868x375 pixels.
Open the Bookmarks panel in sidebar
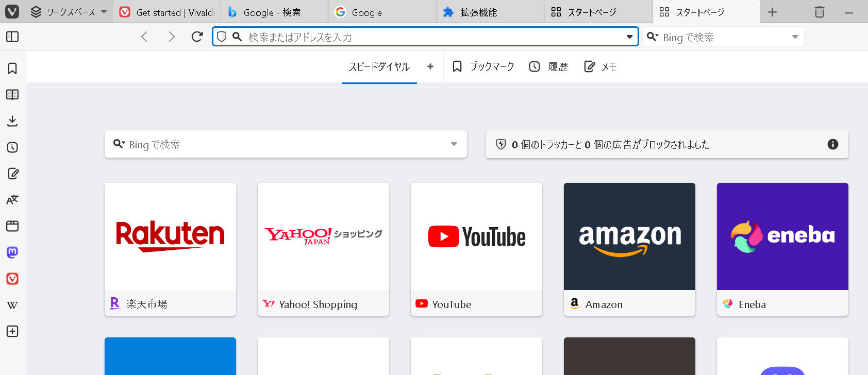point(12,69)
